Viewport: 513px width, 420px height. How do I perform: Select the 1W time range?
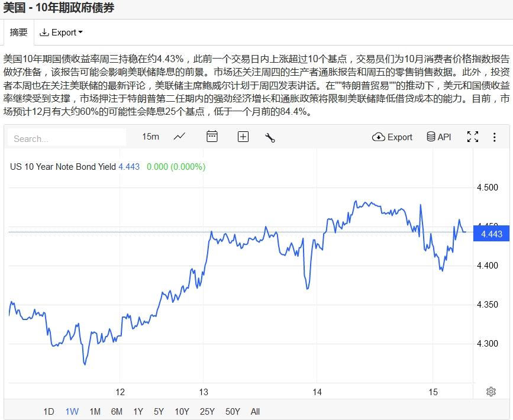click(72, 412)
